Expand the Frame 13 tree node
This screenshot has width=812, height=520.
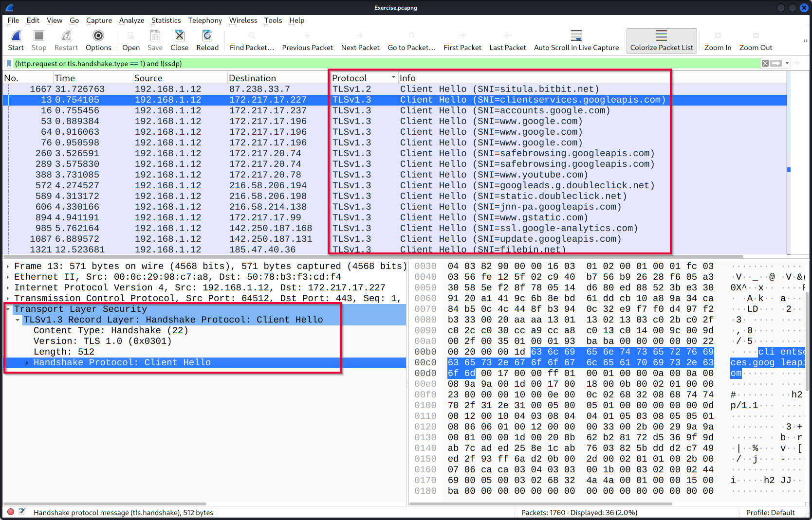(x=8, y=266)
